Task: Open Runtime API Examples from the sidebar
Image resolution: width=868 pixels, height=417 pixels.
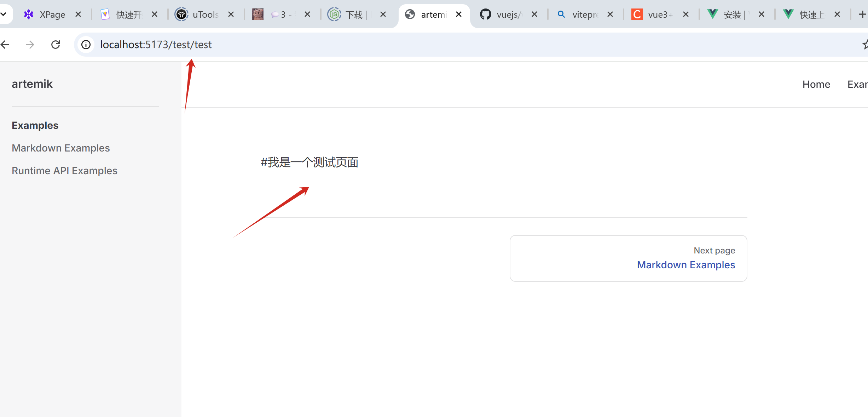Action: (x=64, y=171)
